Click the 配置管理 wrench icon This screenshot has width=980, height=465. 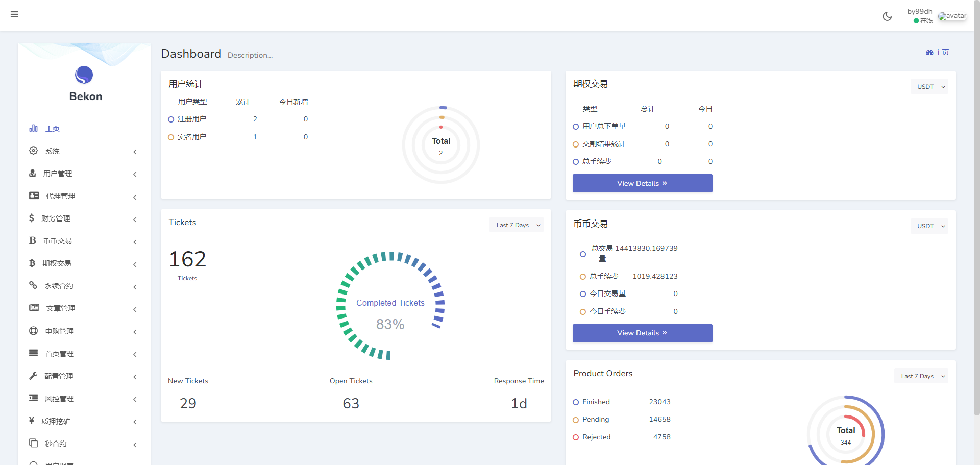click(x=34, y=376)
